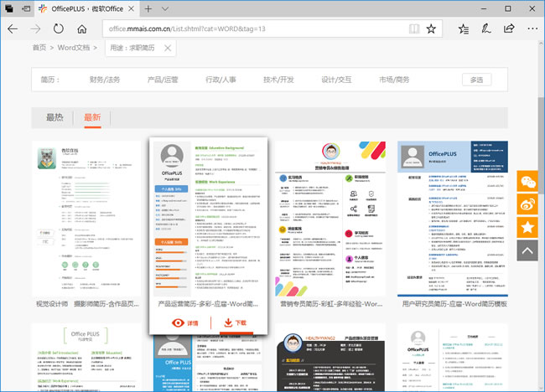Show tabs you've set aside
Screen dimensions: 545x392
pyautogui.click(x=9, y=8)
